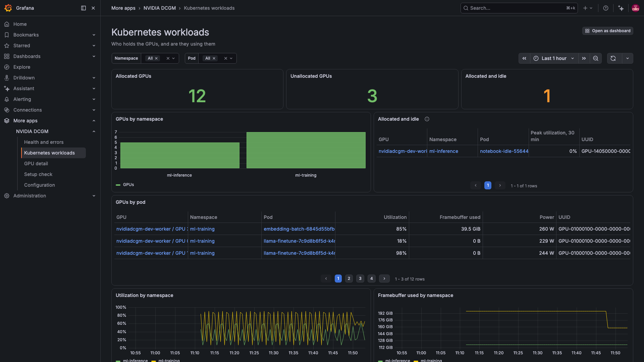
Task: Open Setup check page
Action: (38, 174)
